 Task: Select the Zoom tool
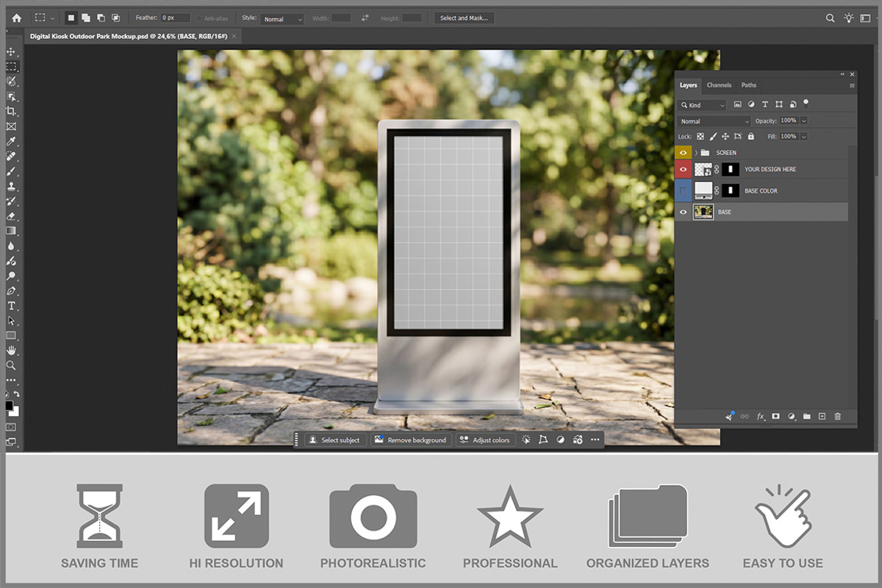11,365
